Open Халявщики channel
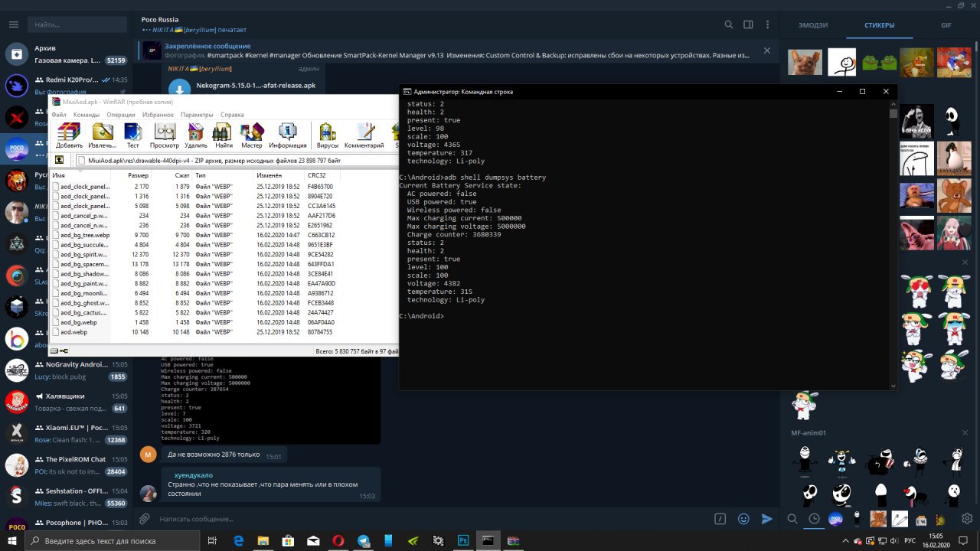 pyautogui.click(x=66, y=402)
